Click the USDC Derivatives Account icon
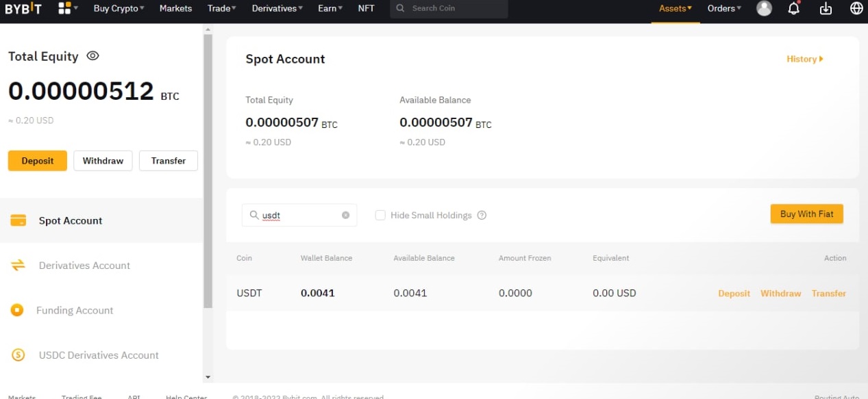This screenshot has height=399, width=868. tap(18, 355)
